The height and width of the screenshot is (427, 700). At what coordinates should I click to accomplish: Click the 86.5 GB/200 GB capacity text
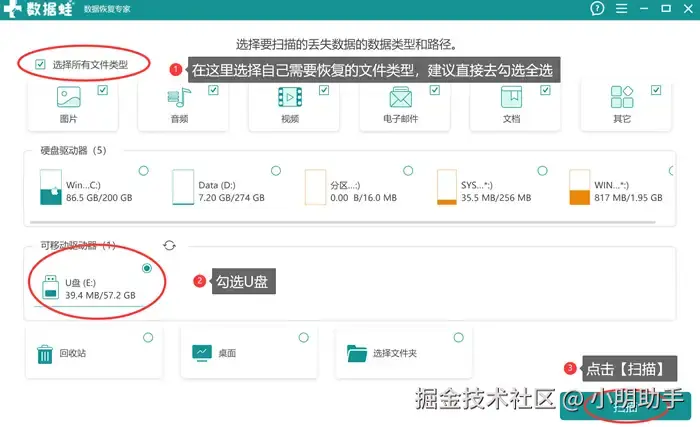99,197
